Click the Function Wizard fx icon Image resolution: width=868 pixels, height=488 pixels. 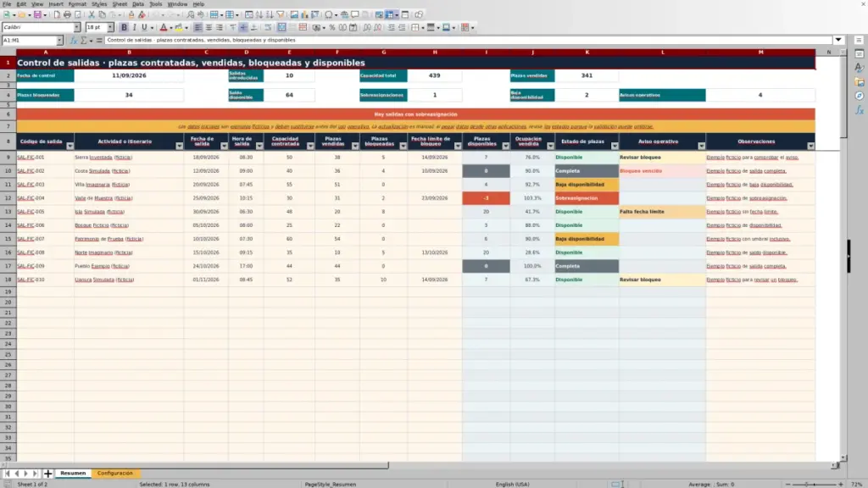coord(73,41)
